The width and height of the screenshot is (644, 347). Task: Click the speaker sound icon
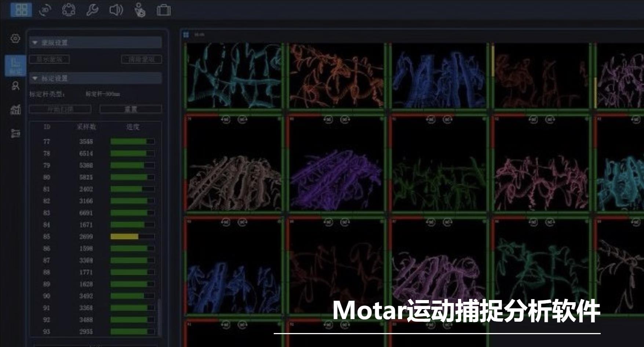pyautogui.click(x=116, y=10)
